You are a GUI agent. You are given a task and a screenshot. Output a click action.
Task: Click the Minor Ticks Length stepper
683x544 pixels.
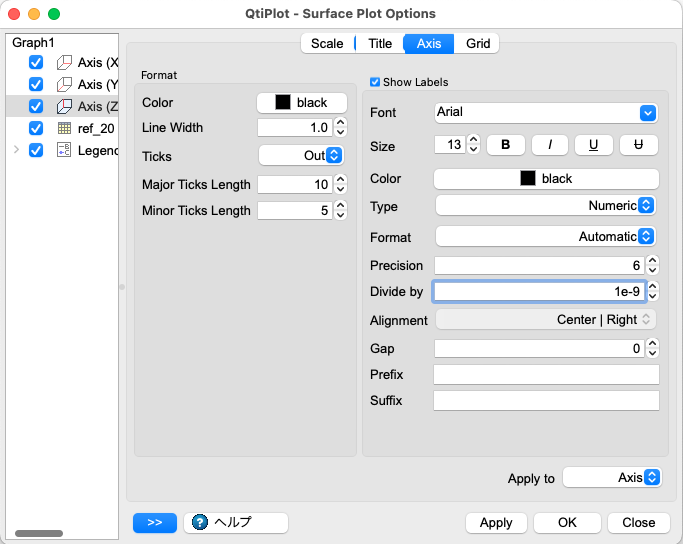(x=341, y=210)
